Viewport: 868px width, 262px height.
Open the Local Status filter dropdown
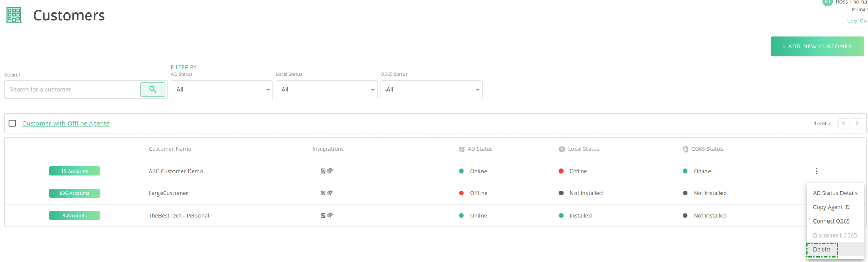click(x=327, y=89)
